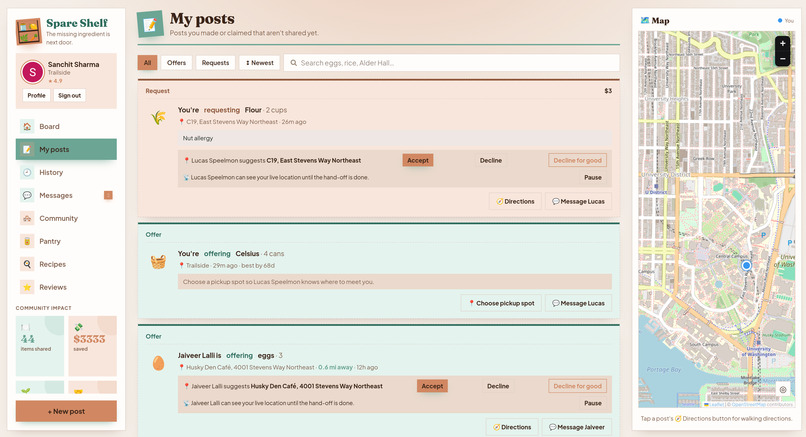Screen dimensions: 806x437
Task: Open the Newest sort dropdown
Action: click(x=260, y=63)
